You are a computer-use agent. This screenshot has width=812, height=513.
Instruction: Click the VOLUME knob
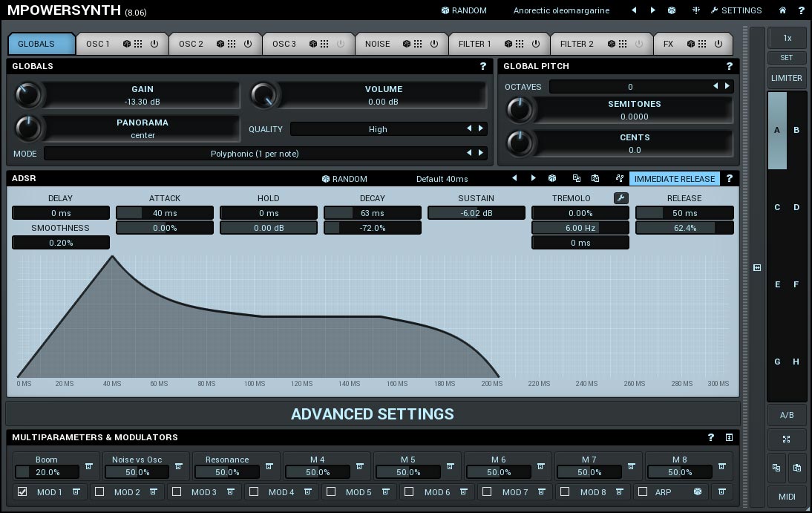263,95
